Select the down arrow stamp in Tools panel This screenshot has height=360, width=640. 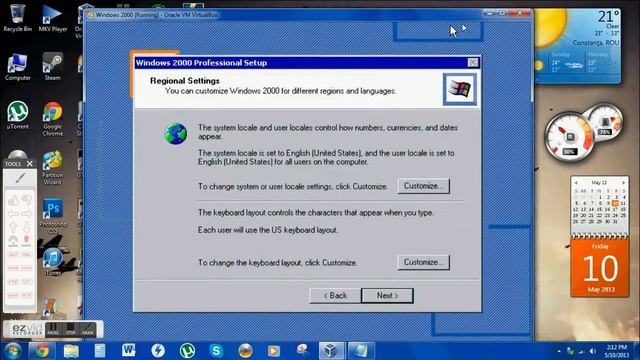[x=27, y=227]
